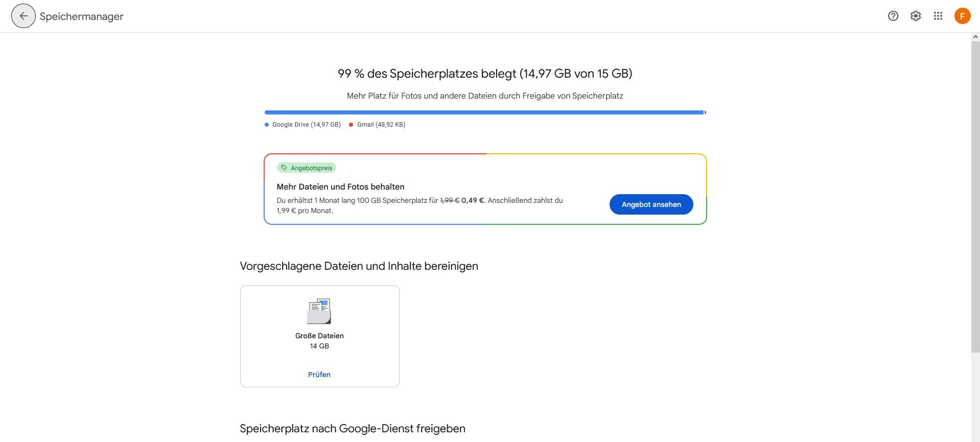Click the Angebotspreis tag badge
Screen dimensions: 980x442
point(307,168)
